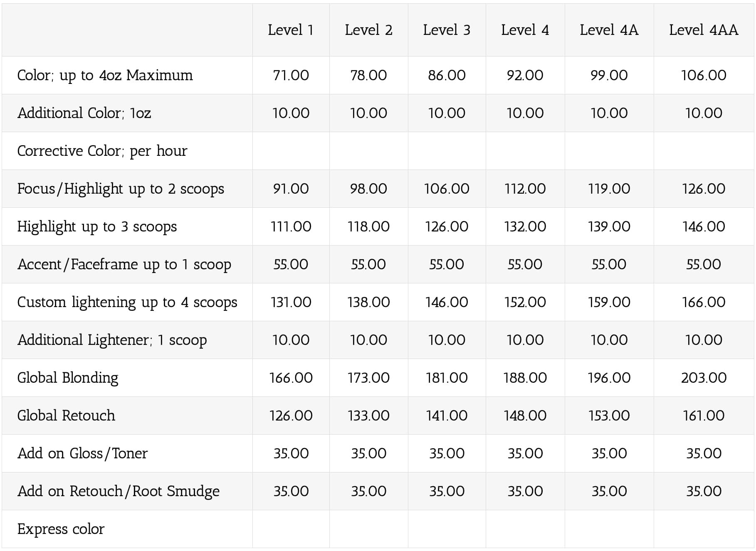Select the Additional Lightener 1 scoop label
This screenshot has height=551, width=756.
(112, 340)
